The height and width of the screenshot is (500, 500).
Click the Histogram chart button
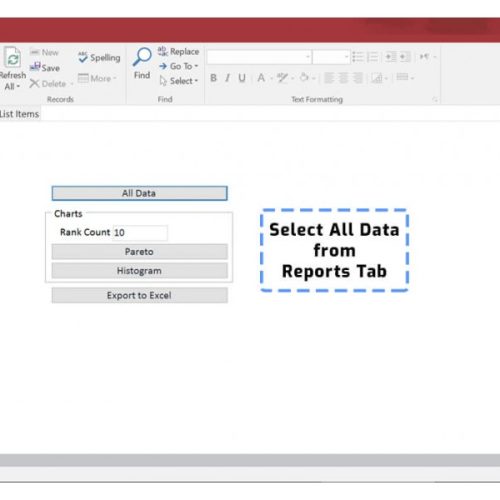(140, 271)
